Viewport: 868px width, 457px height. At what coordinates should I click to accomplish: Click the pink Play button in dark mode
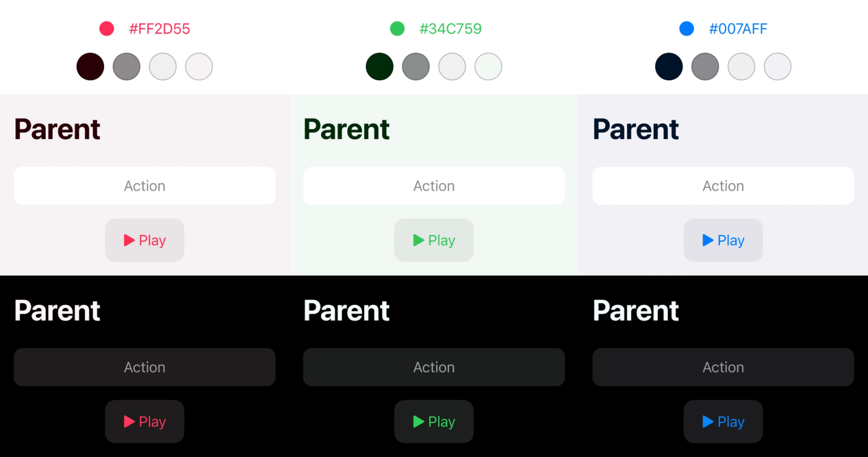pos(144,422)
